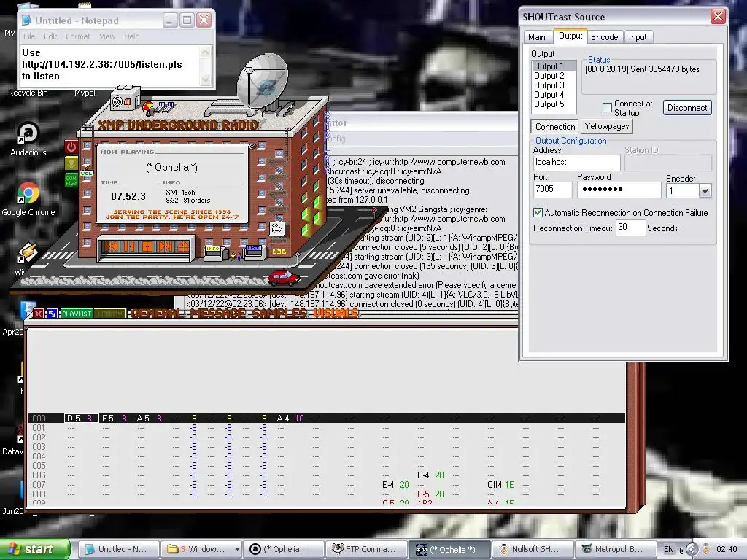This screenshot has height=560, width=747.
Task: Stop playback with the XMPlay stop button
Action: click(x=147, y=246)
